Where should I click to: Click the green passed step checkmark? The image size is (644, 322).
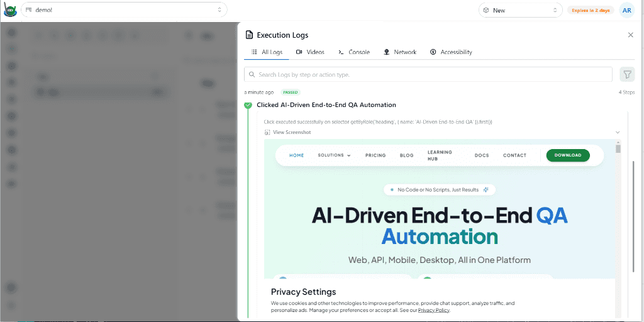click(x=248, y=106)
